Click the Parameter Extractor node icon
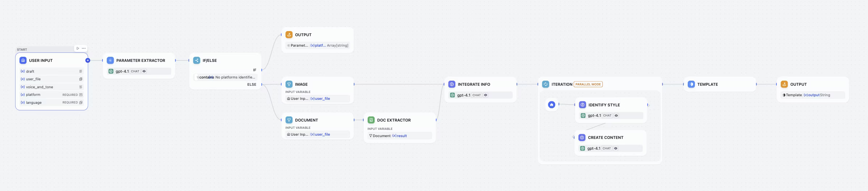 coord(110,60)
